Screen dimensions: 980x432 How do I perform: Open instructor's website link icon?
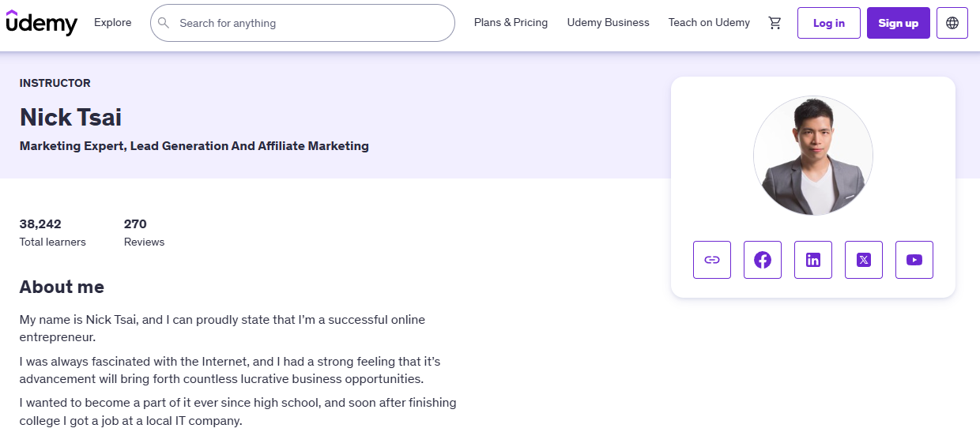(712, 260)
